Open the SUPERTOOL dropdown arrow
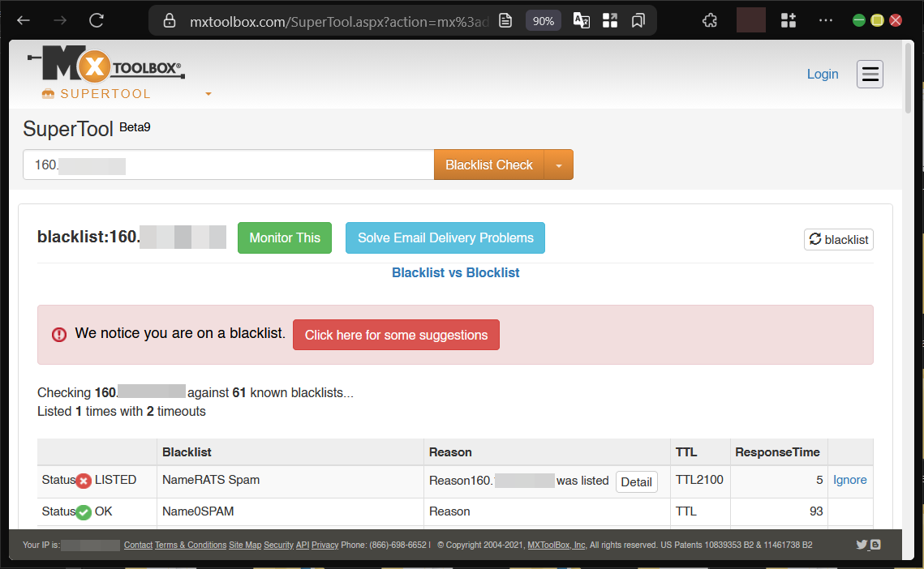This screenshot has width=924, height=569. point(208,93)
